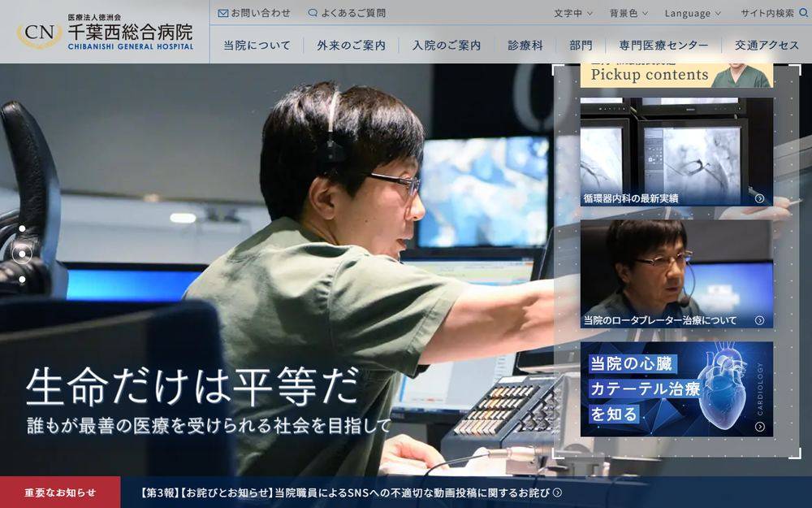Select the first slideshow indicator dot
Screen dimensions: 812x508
(x=22, y=228)
